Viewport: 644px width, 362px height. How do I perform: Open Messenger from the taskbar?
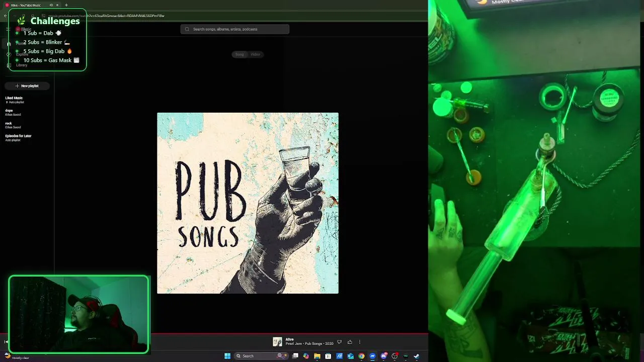point(372,356)
